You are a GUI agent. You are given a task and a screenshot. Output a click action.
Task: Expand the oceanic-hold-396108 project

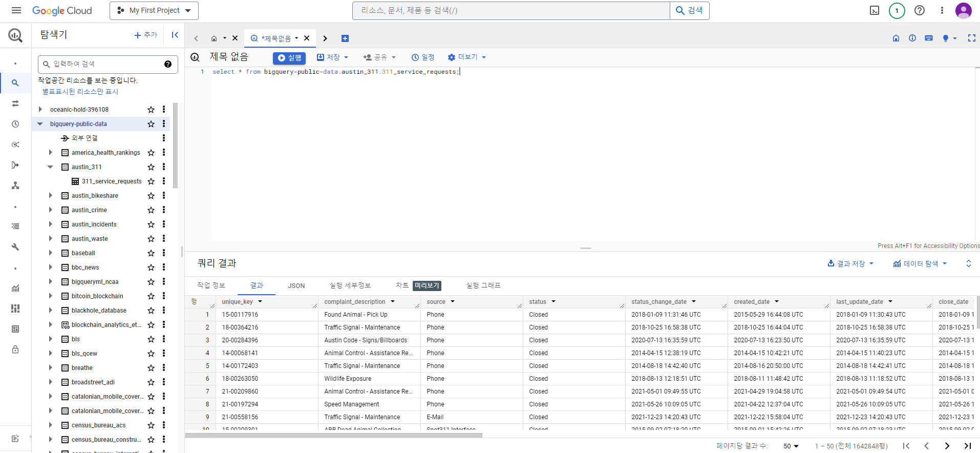click(40, 109)
